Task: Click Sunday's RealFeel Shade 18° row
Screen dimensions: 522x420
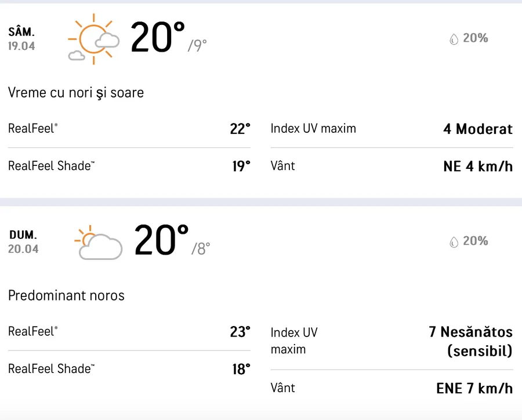Action: [x=129, y=369]
